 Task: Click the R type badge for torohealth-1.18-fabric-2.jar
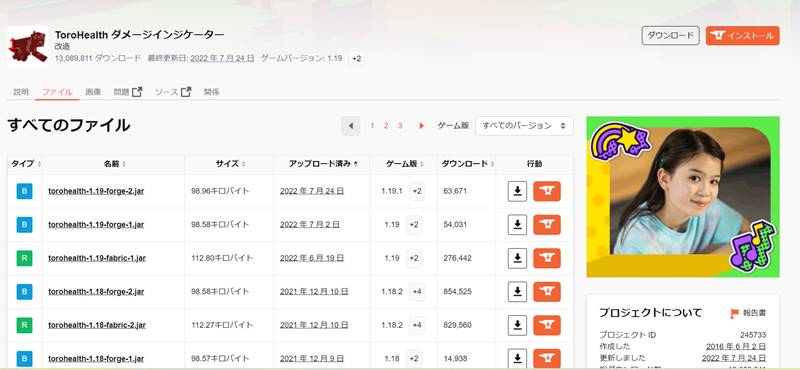[24, 325]
